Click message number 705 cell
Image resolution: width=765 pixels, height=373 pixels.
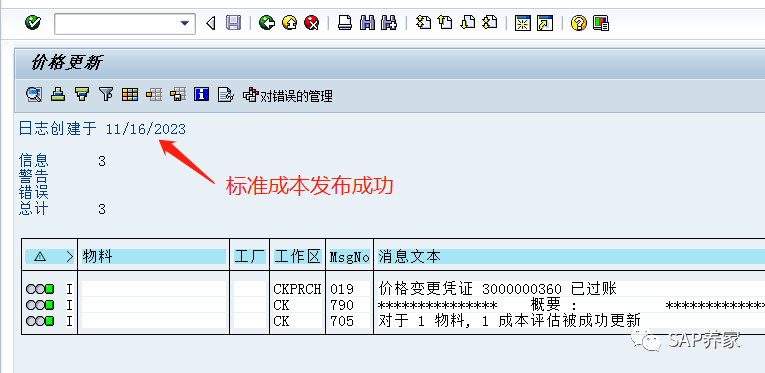click(x=342, y=321)
